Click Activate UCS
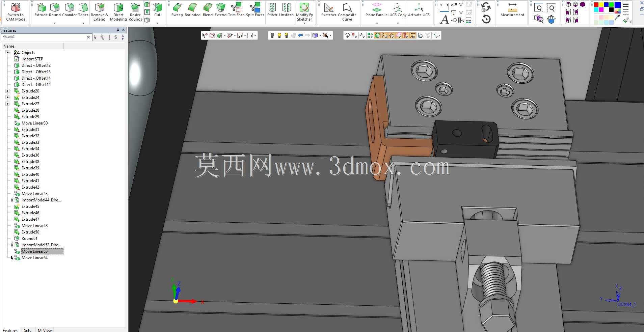The height and width of the screenshot is (332, 644). pos(419,10)
